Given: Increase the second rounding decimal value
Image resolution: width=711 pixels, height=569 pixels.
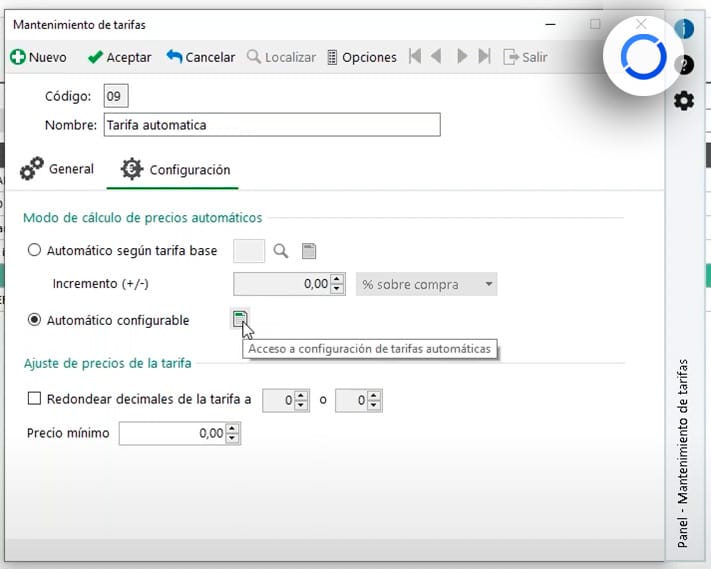Looking at the screenshot, I should [x=374, y=395].
